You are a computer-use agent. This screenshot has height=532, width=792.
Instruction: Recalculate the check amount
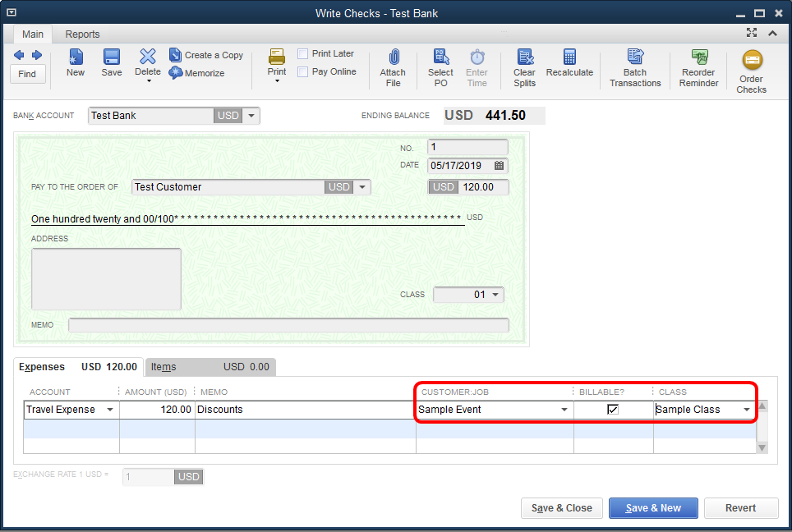[x=569, y=63]
